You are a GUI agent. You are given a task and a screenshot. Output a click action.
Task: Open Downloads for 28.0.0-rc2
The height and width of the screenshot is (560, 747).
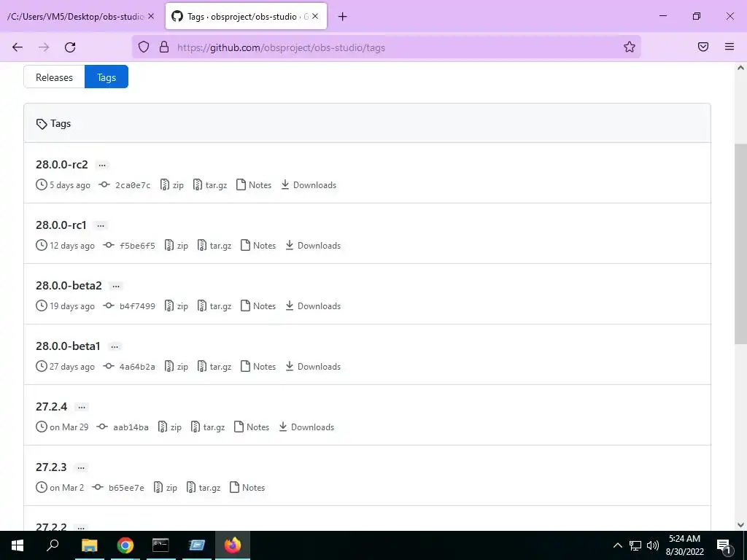coord(309,184)
